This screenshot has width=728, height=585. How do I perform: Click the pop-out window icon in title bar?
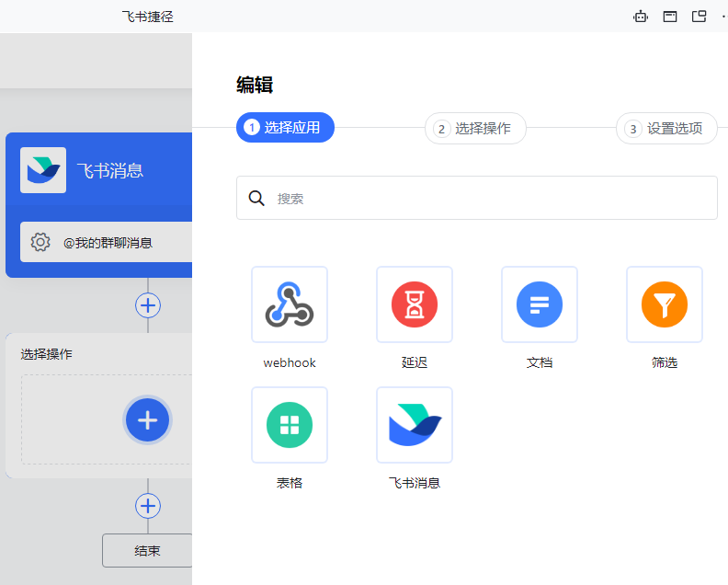point(699,17)
